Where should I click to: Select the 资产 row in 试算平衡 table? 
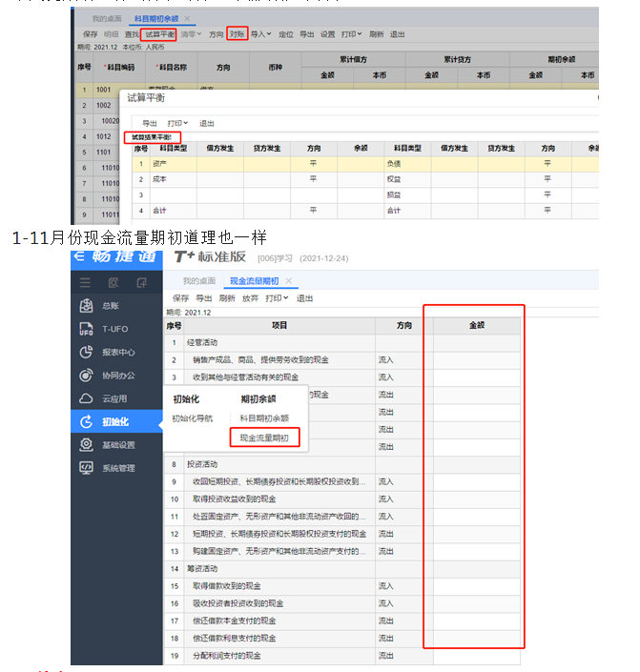click(365, 164)
